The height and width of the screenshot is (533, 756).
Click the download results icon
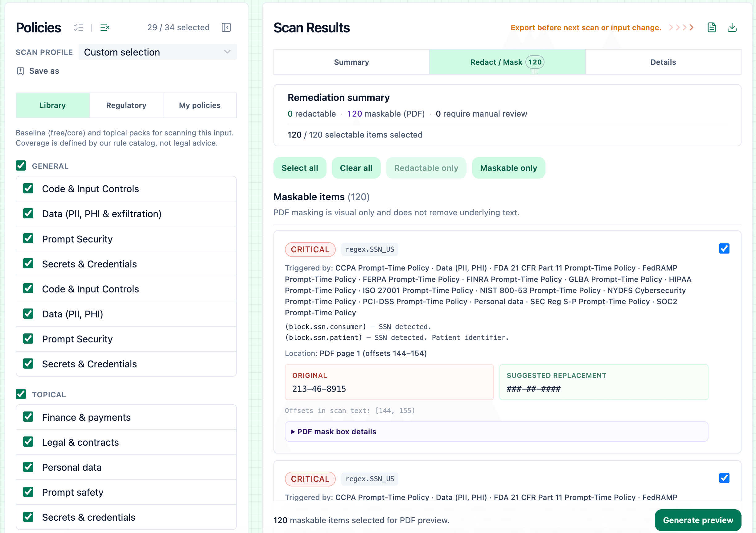(x=732, y=27)
